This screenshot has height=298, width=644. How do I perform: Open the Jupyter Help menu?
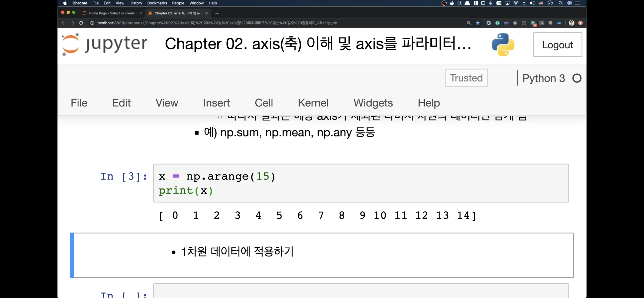click(429, 103)
